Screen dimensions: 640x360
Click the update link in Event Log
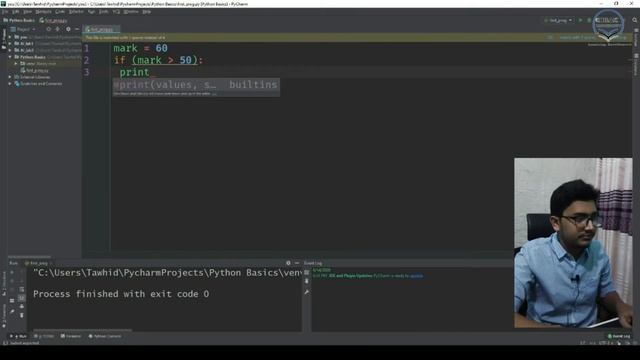click(x=416, y=276)
